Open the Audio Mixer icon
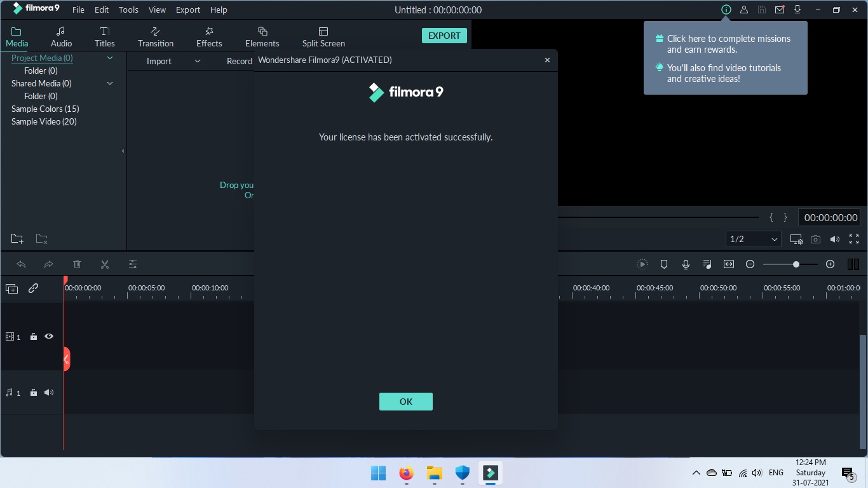Viewport: 868px width, 488px height. (x=707, y=264)
